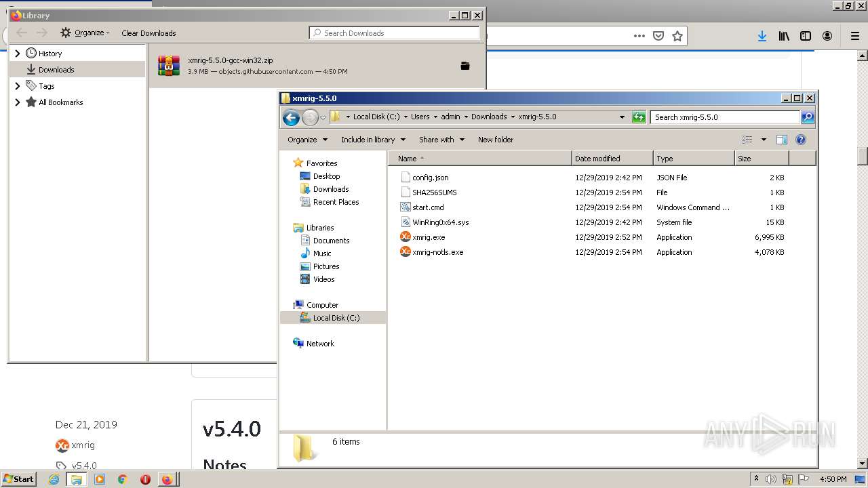
Task: Open Music library
Action: click(x=322, y=253)
